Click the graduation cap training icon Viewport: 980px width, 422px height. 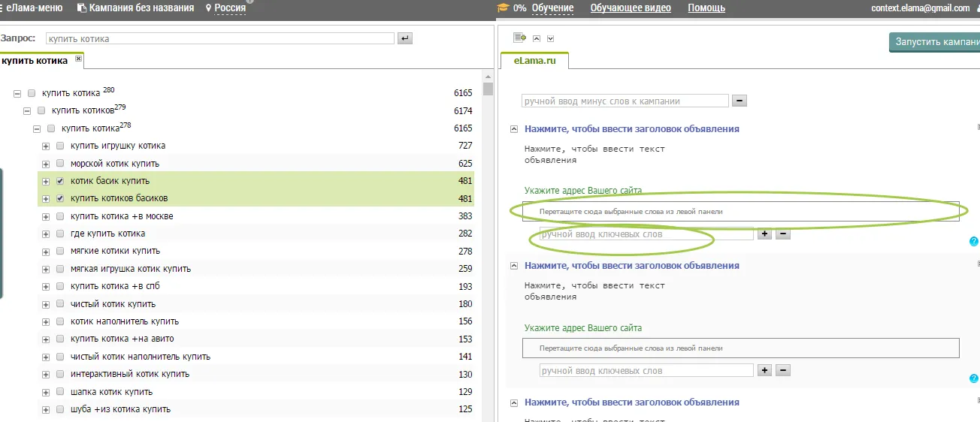pyautogui.click(x=503, y=8)
